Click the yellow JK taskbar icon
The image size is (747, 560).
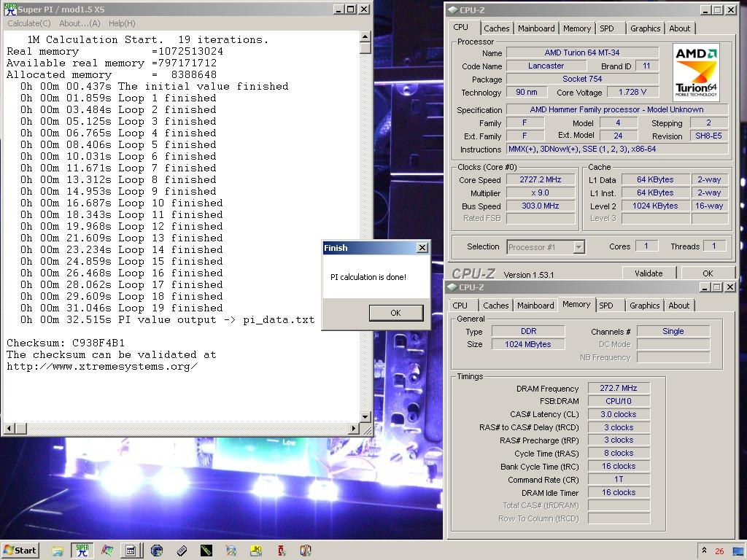point(256,551)
